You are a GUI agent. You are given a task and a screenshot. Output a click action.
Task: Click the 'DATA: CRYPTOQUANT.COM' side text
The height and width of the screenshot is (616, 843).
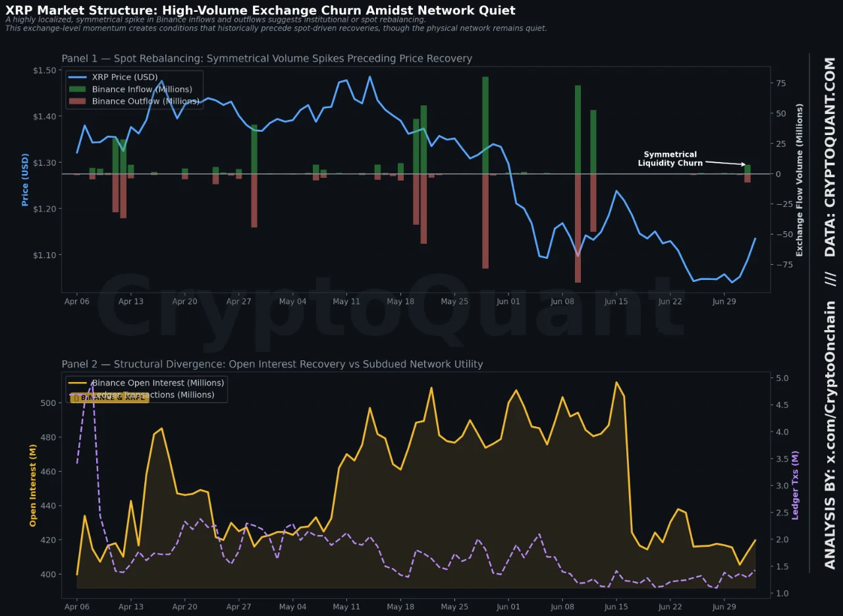click(x=830, y=157)
